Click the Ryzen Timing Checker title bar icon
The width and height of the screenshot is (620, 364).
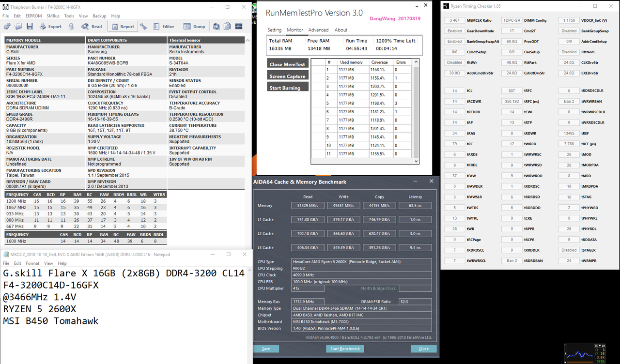[446, 6]
